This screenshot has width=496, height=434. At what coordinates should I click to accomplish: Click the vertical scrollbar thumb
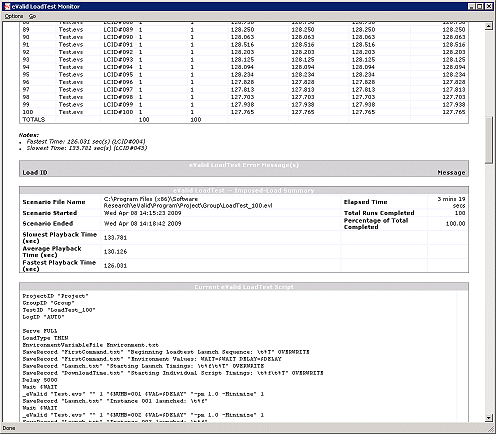point(489,140)
